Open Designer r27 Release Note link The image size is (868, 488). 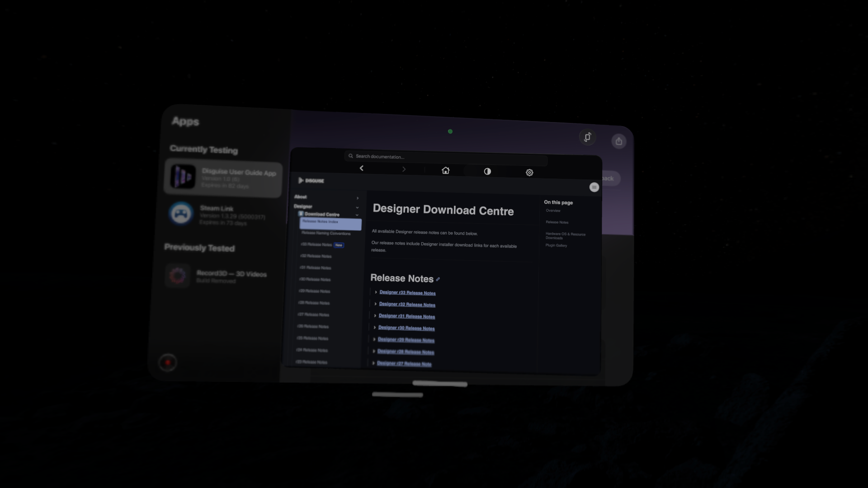404,363
